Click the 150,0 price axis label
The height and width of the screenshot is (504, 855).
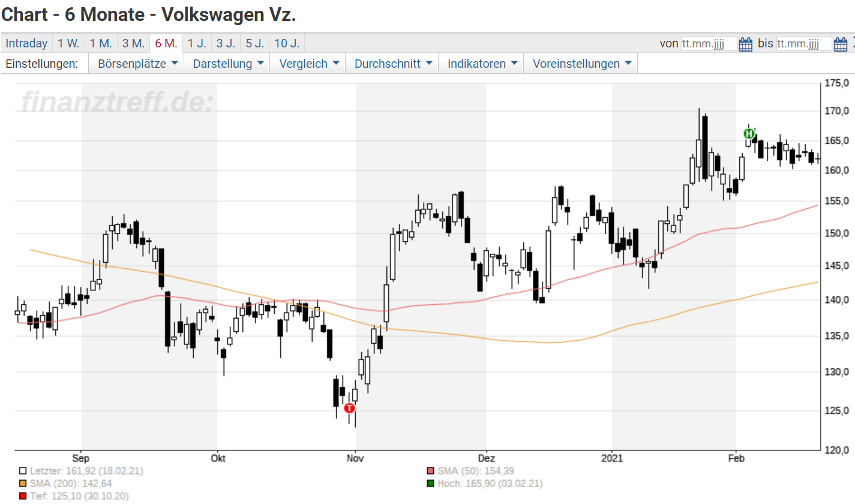[x=837, y=233]
